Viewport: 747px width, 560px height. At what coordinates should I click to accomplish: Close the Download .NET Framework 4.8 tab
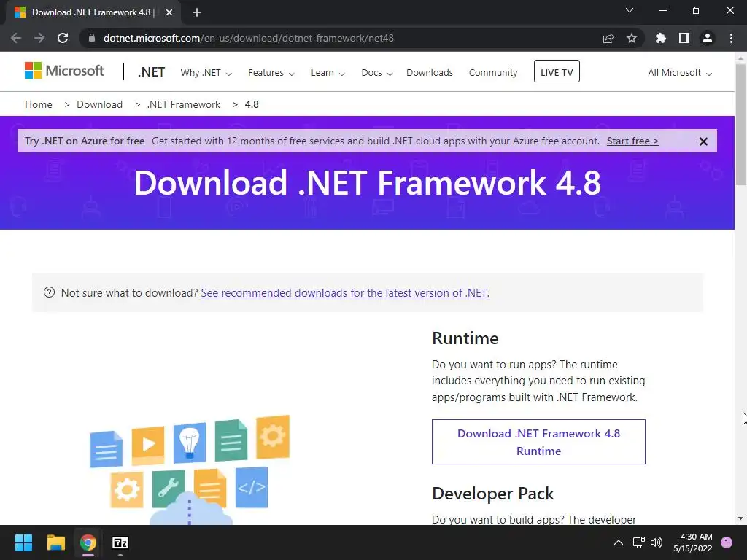coord(169,12)
